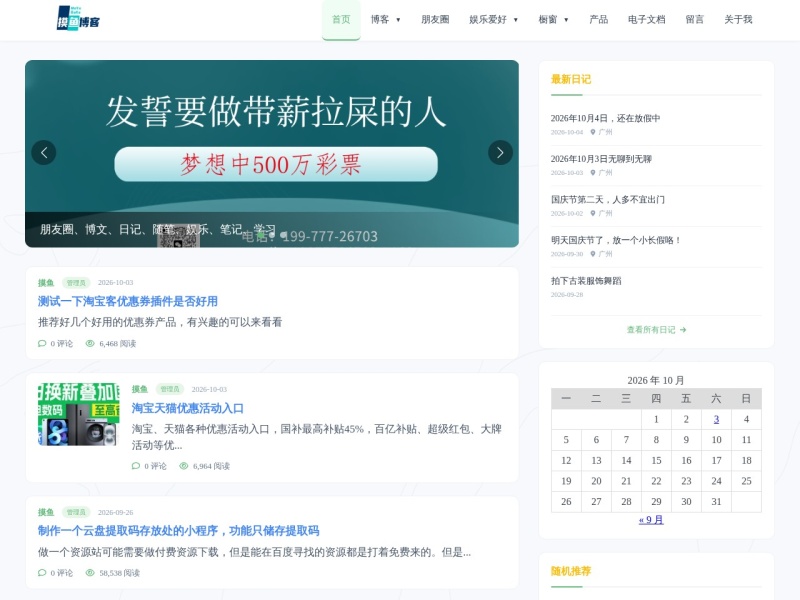Go to previous carousel slide arrow
This screenshot has width=800, height=600.
[x=44, y=153]
